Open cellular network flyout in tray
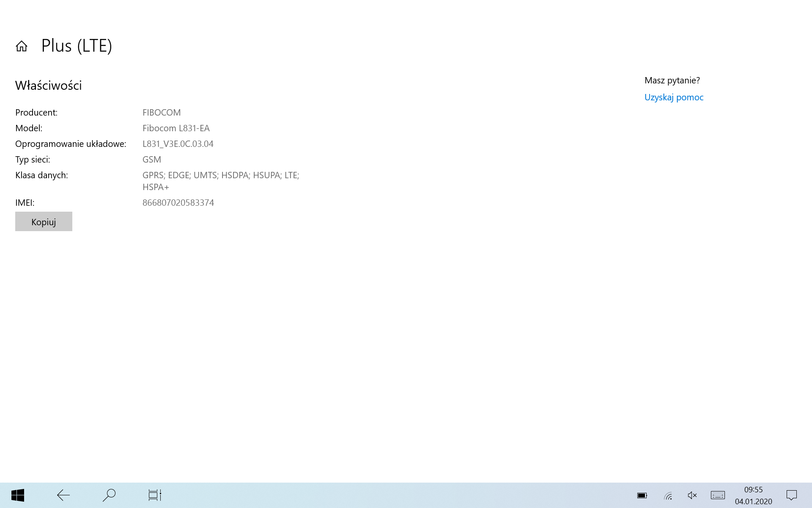This screenshot has width=812, height=508. 668,495
